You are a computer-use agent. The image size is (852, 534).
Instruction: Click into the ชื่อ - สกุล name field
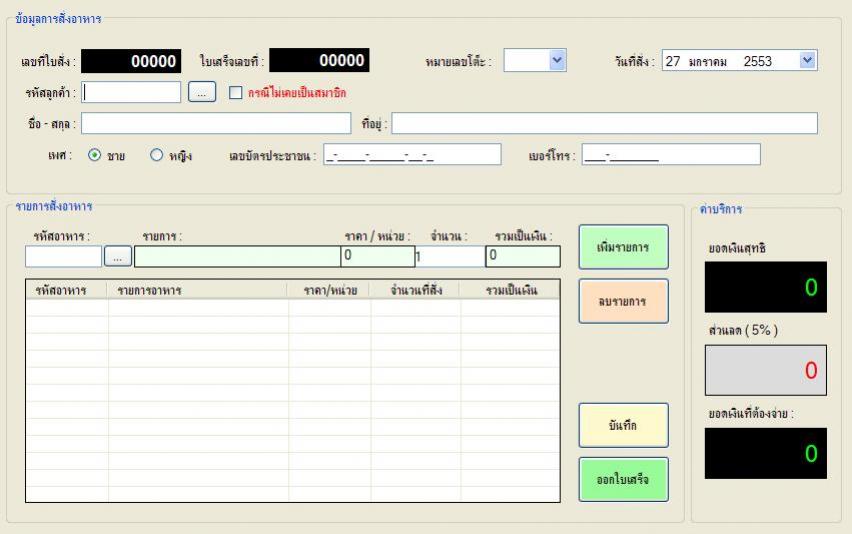tap(216, 124)
